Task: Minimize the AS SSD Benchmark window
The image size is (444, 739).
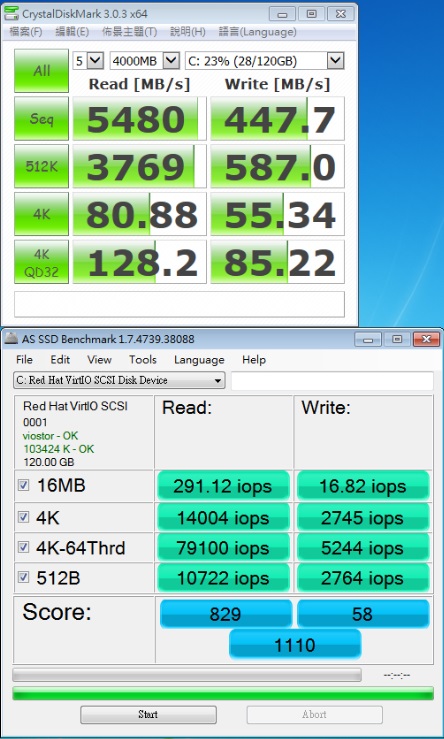Action: [368, 339]
